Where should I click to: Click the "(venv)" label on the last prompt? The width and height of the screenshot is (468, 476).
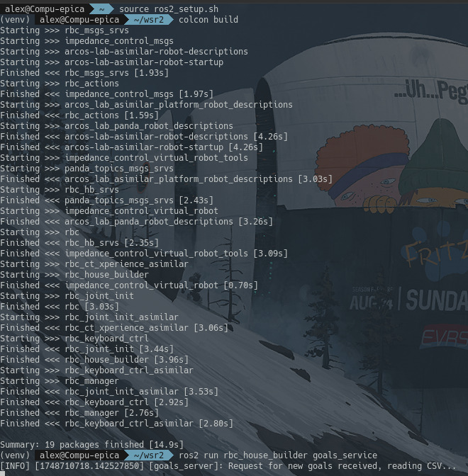pyautogui.click(x=15, y=455)
